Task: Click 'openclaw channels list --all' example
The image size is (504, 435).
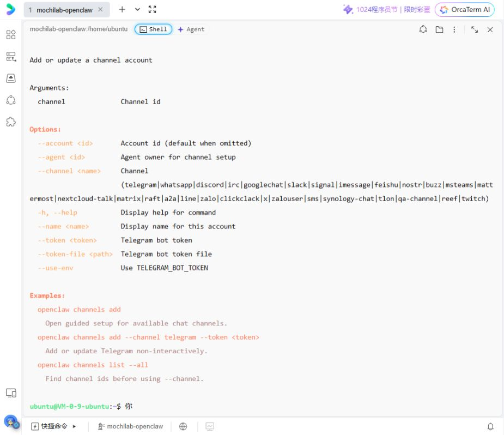Action: pyautogui.click(x=93, y=365)
